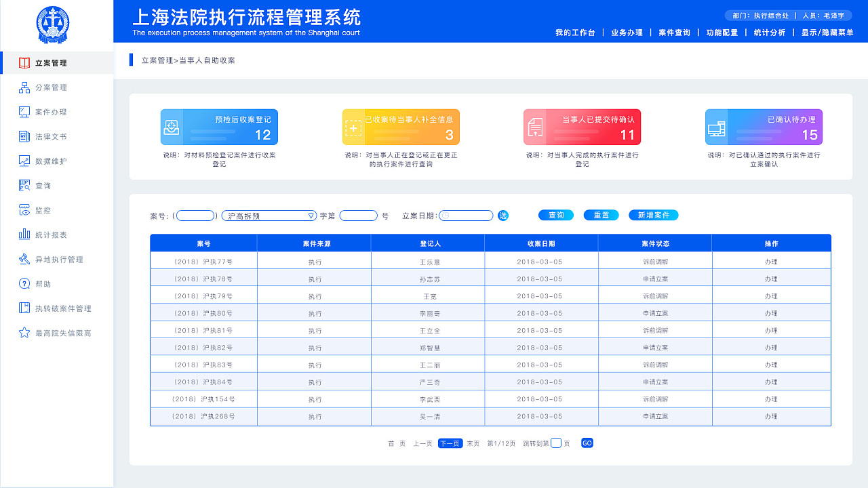Click 办理 on case (2018) 沪执77号
The width and height of the screenshot is (868, 488).
[771, 260]
